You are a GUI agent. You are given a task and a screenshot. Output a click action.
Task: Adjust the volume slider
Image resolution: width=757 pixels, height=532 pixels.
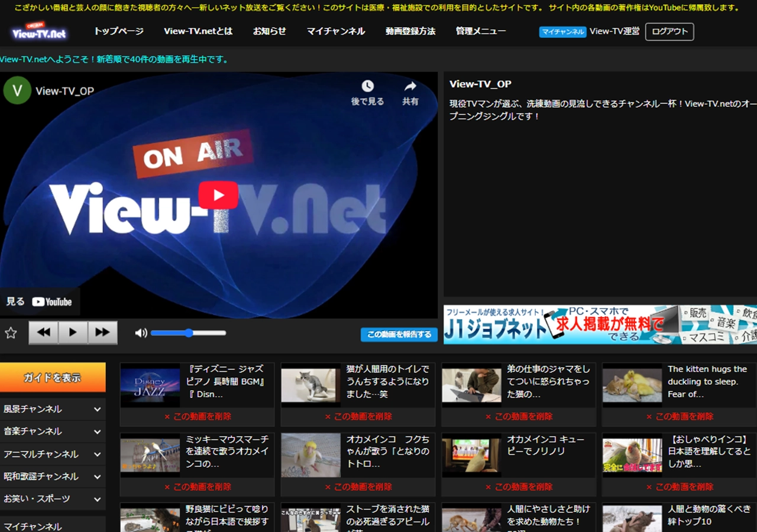point(188,333)
